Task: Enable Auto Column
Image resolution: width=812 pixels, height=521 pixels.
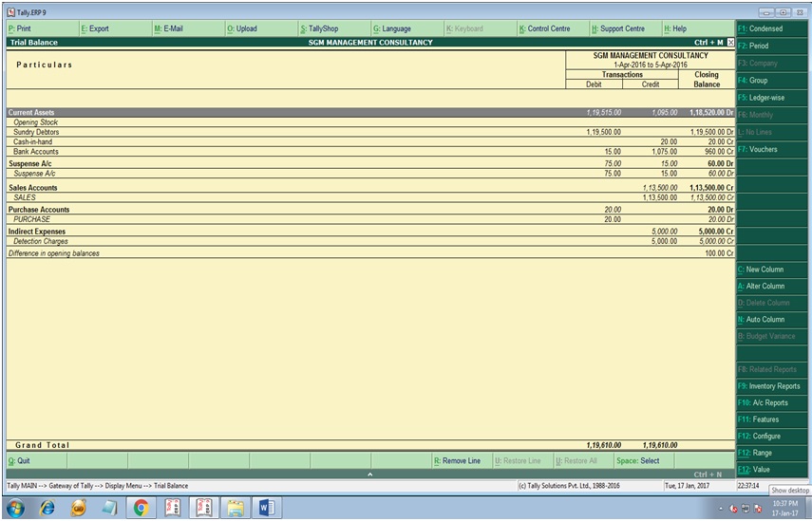Action: [771, 320]
